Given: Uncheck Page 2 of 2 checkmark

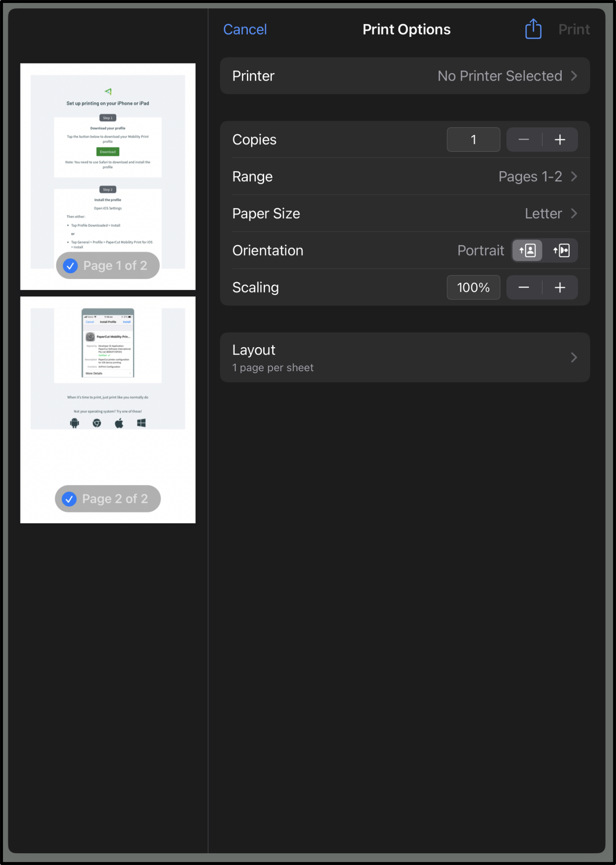Looking at the screenshot, I should tap(69, 499).
